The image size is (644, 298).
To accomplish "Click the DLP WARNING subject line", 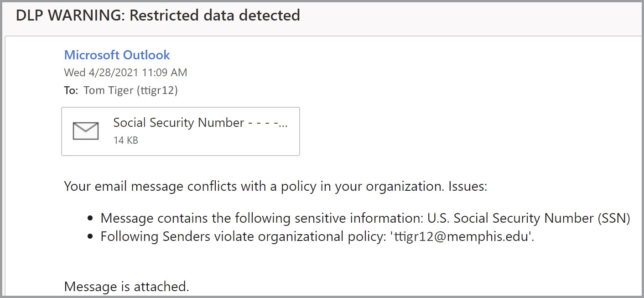I will pos(158,15).
